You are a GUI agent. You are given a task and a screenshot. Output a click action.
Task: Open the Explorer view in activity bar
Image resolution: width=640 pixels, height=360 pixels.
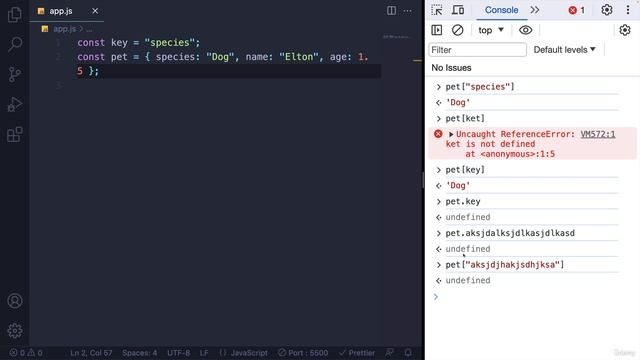pyautogui.click(x=15, y=15)
